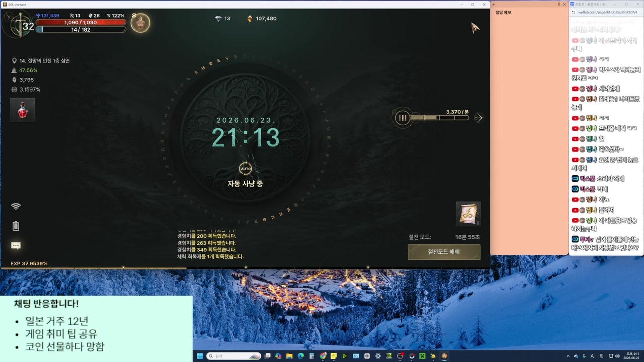Click the Wi-Fi signal status icon
The image size is (644, 362).
point(16,206)
